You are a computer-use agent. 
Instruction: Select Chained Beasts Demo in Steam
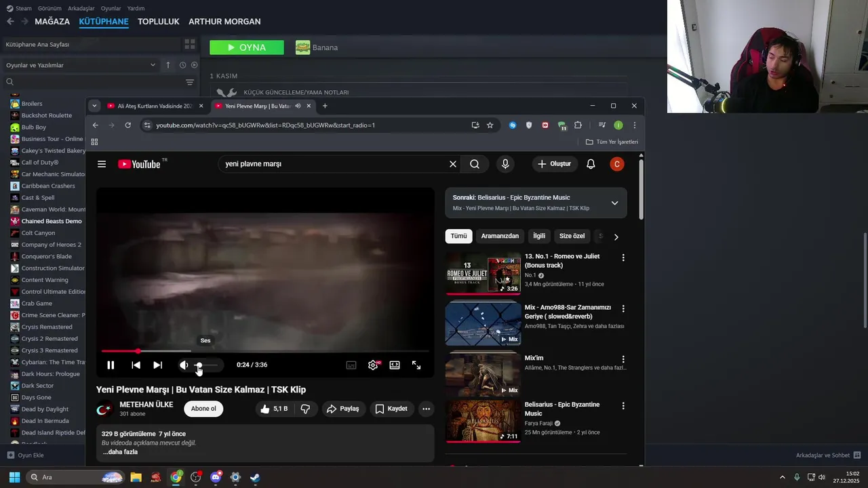click(51, 221)
